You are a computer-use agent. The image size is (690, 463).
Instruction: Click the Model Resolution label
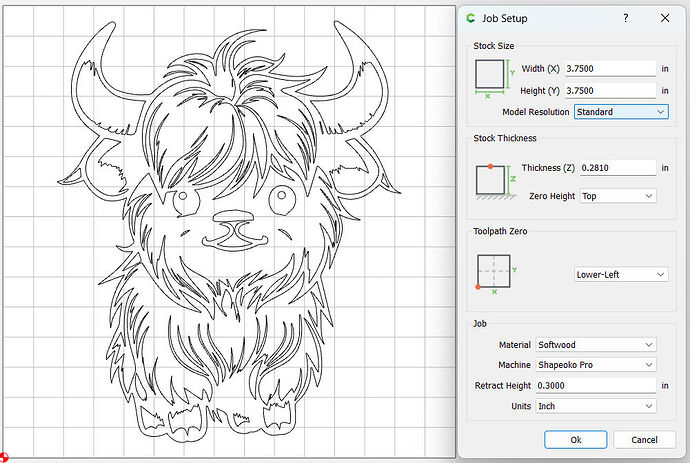click(536, 112)
